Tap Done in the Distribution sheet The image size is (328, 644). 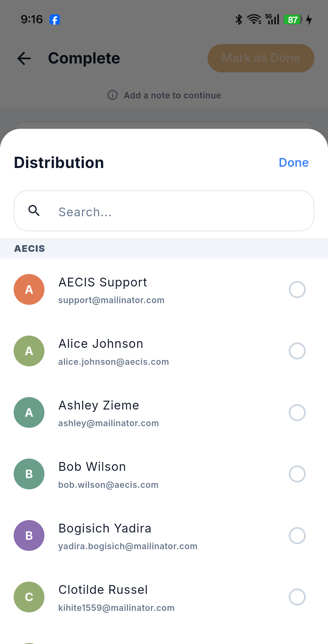pos(294,163)
